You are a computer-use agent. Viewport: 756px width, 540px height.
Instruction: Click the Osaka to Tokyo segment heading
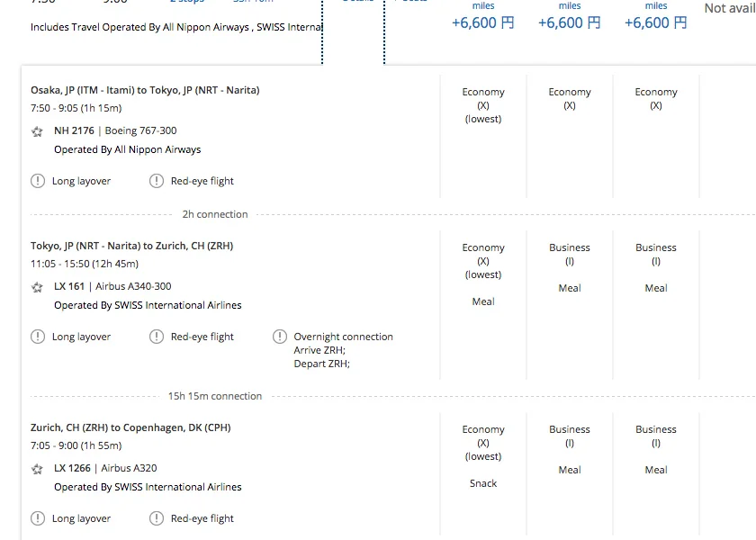point(145,90)
